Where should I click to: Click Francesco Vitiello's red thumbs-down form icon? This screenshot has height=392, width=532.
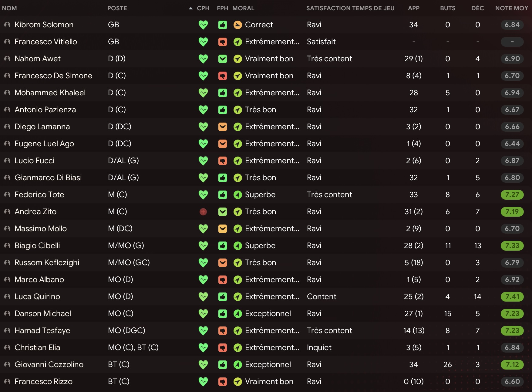tap(223, 42)
